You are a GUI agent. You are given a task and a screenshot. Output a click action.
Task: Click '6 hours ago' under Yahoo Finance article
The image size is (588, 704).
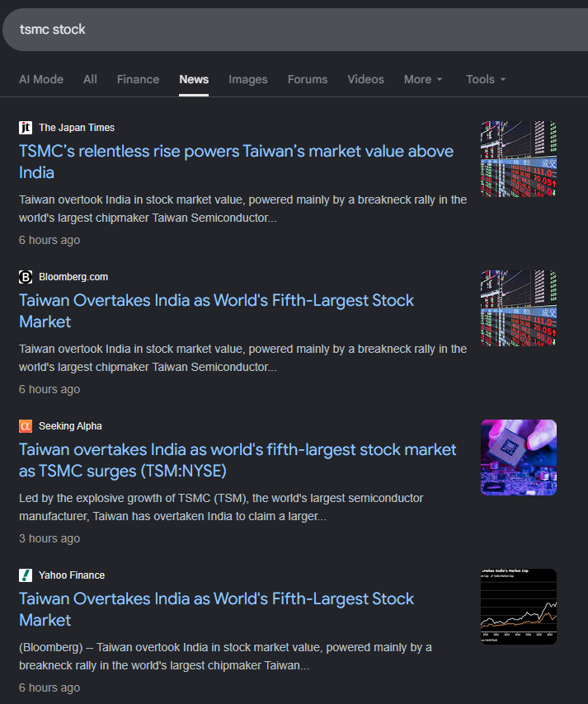coord(49,688)
